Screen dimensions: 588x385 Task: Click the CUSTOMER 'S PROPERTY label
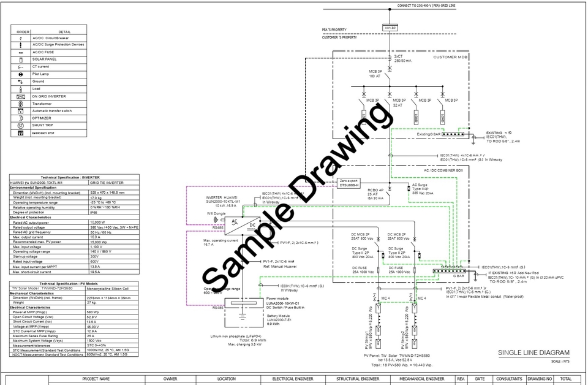pyautogui.click(x=339, y=37)
